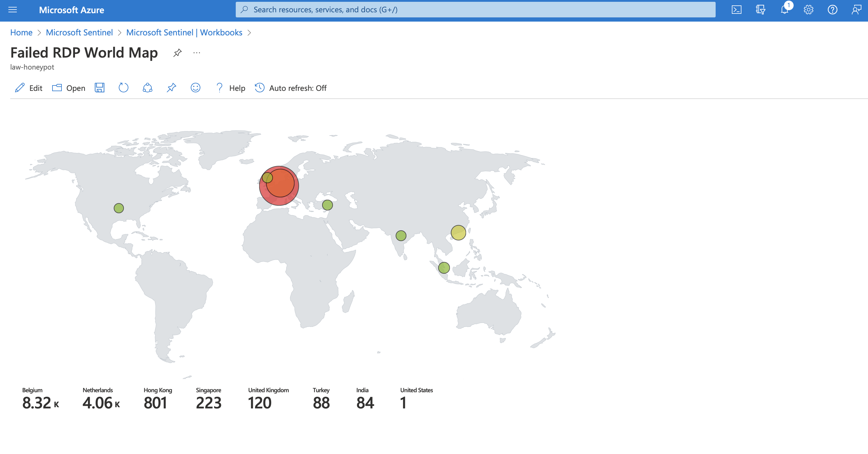Click the green United States bubble
This screenshot has height=454, width=868.
(x=118, y=208)
